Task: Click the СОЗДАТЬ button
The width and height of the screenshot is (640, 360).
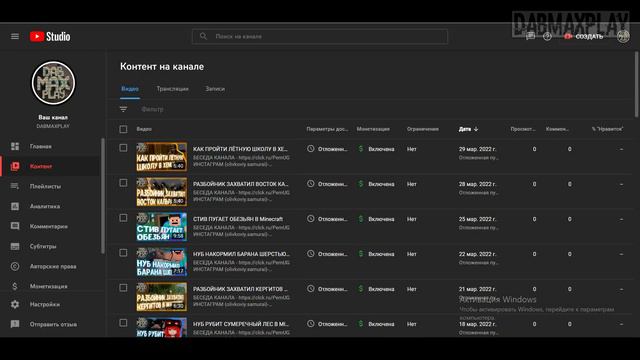Action: pos(584,36)
